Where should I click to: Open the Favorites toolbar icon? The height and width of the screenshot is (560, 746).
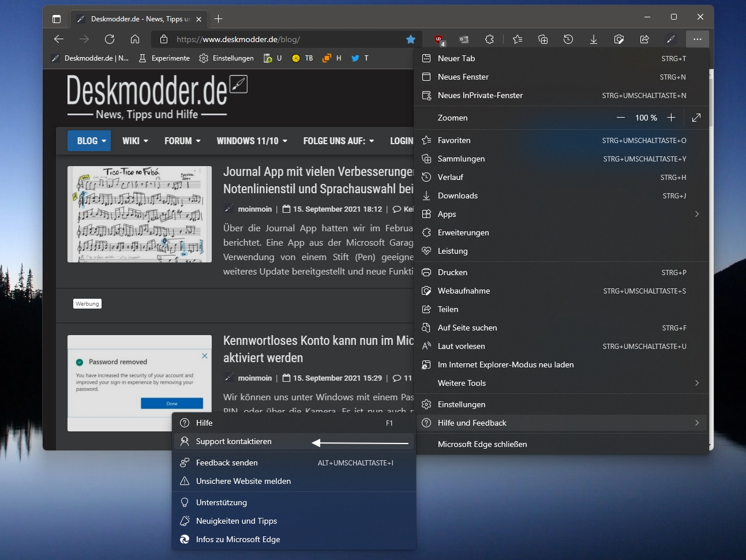[x=518, y=39]
